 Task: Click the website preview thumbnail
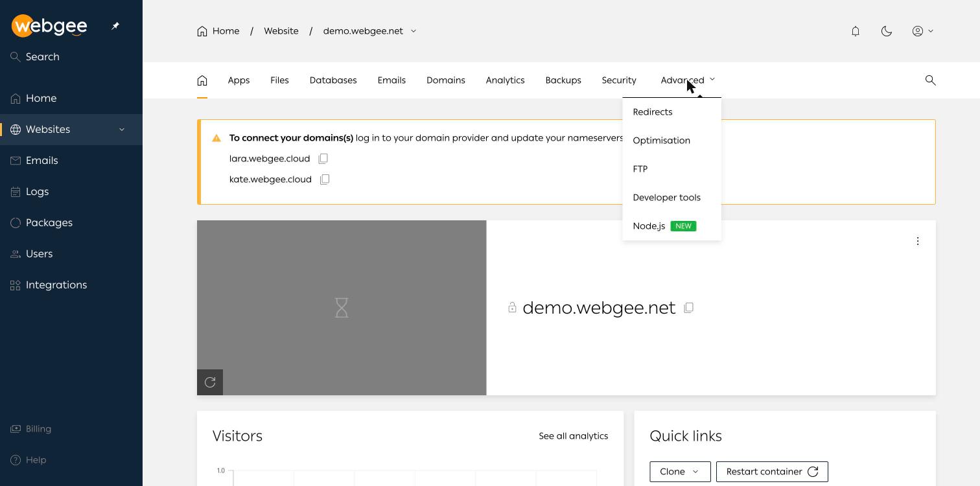click(342, 308)
